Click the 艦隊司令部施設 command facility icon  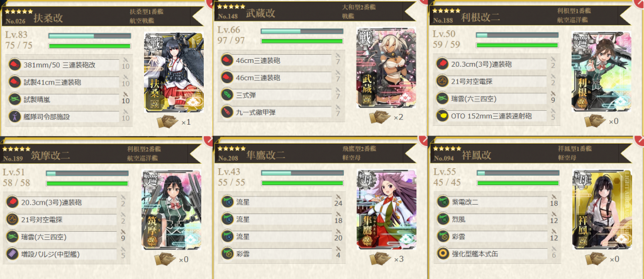pyautogui.click(x=15, y=117)
